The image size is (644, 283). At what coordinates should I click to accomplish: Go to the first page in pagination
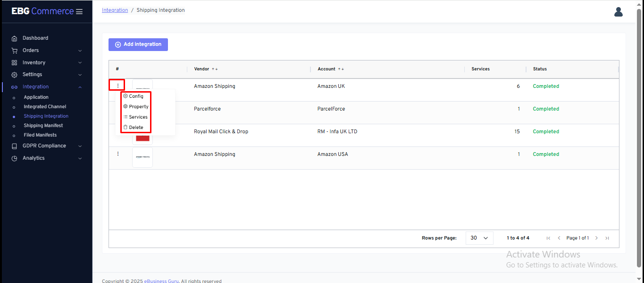click(x=548, y=238)
